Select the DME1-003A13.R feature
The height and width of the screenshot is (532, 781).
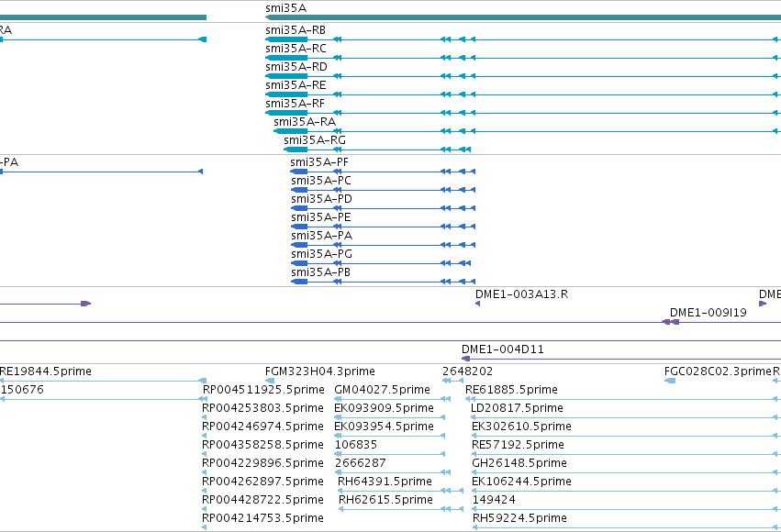click(521, 294)
